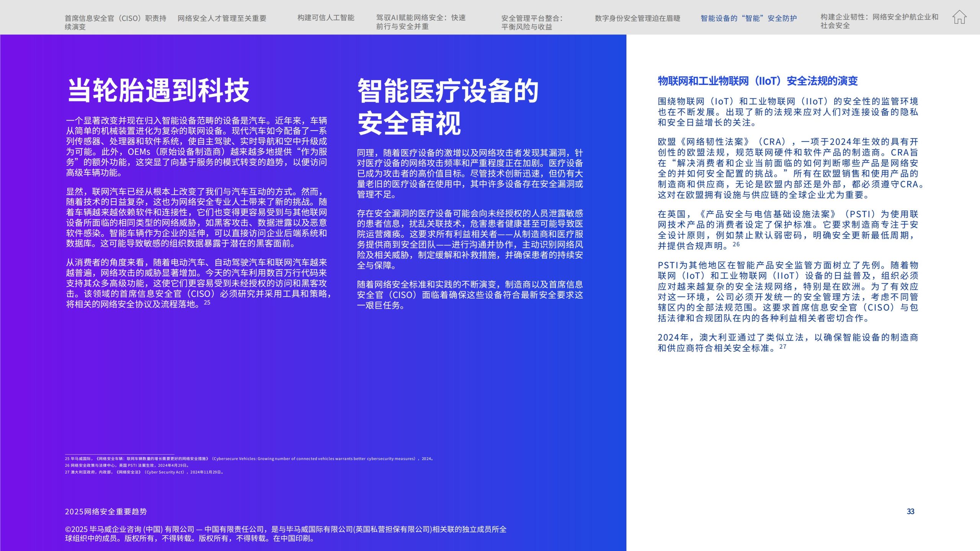Select the 构建可信人工智能 navigation tab
Image resolution: width=980 pixels, height=551 pixels.
pyautogui.click(x=326, y=18)
